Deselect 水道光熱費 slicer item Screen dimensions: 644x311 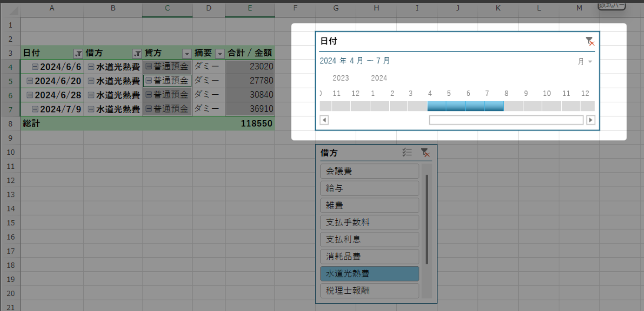tap(369, 274)
